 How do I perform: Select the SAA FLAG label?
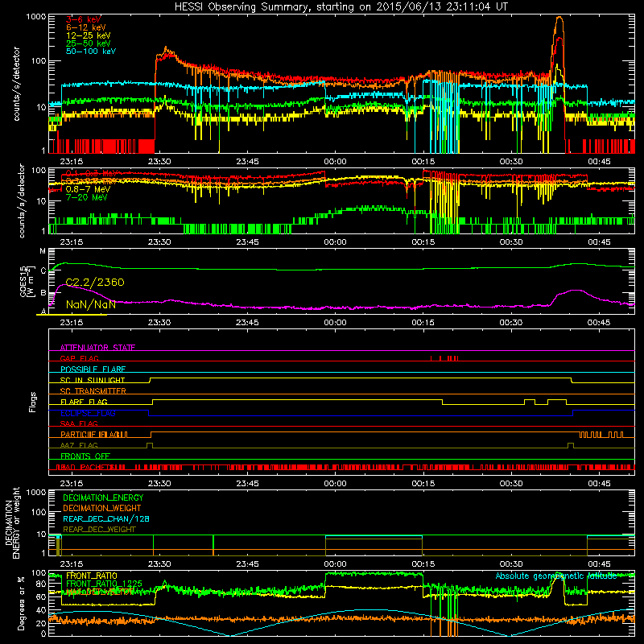pos(79,423)
